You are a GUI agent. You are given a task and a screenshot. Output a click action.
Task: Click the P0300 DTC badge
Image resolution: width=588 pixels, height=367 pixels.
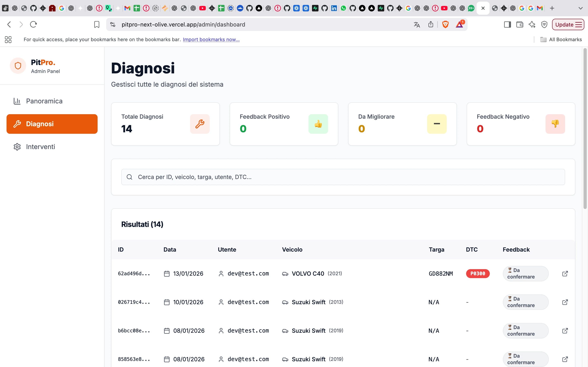pyautogui.click(x=478, y=274)
